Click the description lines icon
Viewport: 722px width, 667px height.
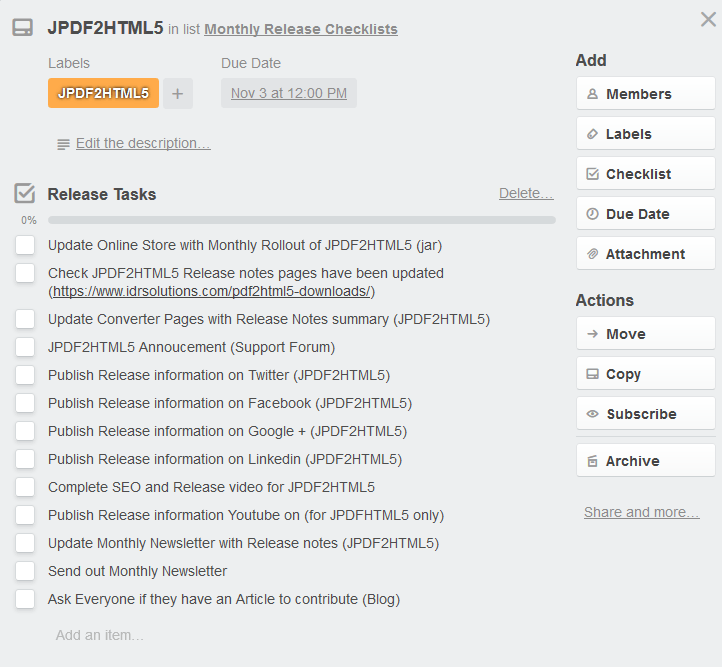(x=63, y=145)
